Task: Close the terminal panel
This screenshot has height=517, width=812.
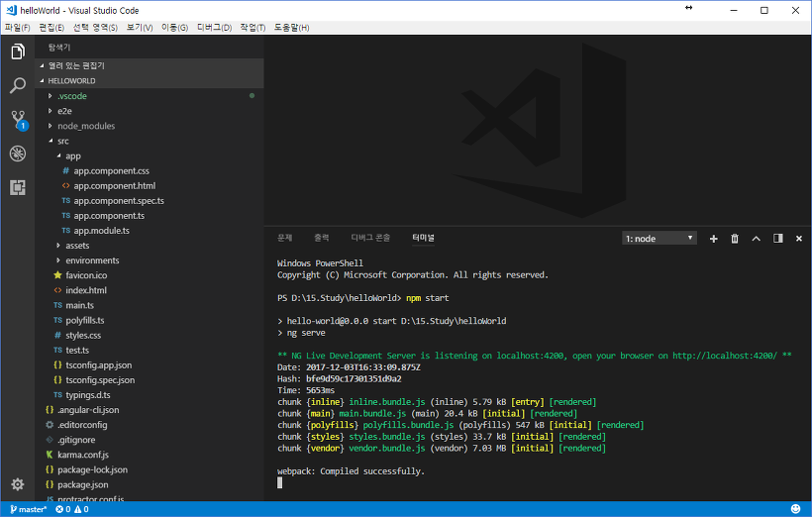Action: click(x=798, y=239)
